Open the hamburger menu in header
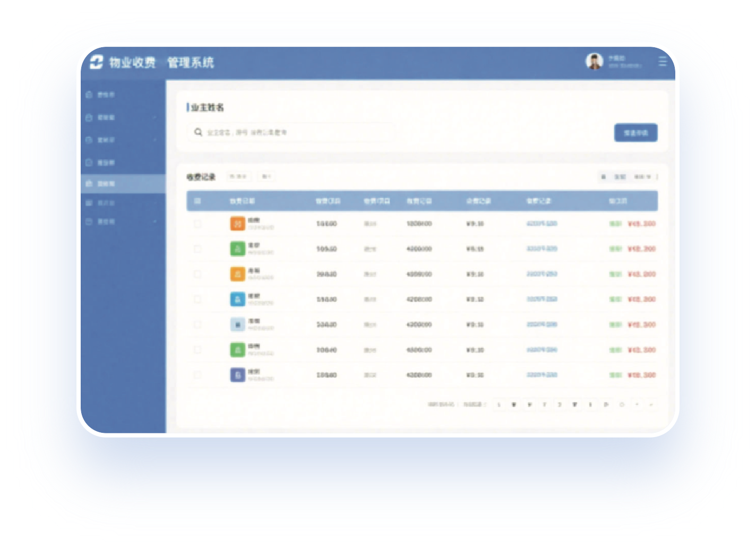Image resolution: width=756 pixels, height=548 pixels. pyautogui.click(x=662, y=62)
